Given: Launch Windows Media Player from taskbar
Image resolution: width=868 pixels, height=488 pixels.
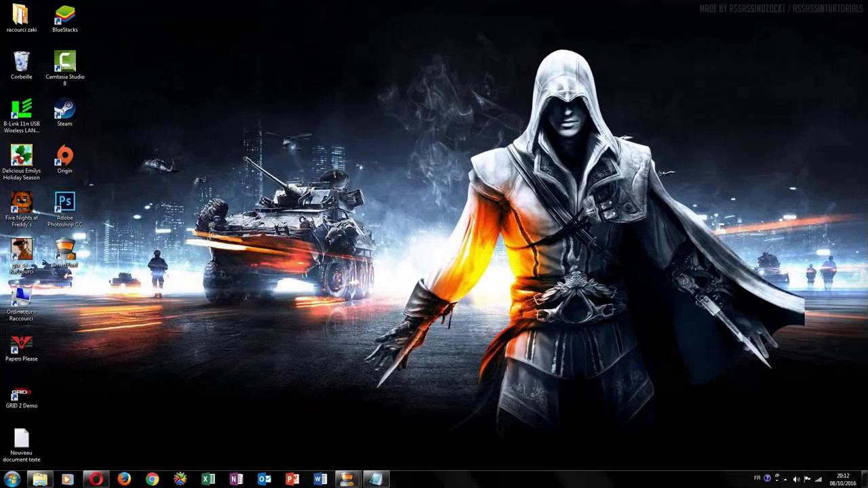Looking at the screenshot, I should coord(67,479).
